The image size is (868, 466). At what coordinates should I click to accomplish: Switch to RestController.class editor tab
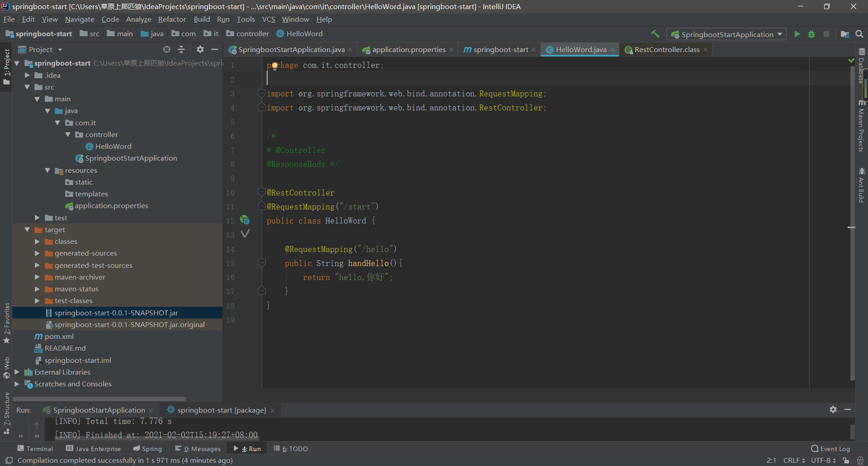click(667, 50)
